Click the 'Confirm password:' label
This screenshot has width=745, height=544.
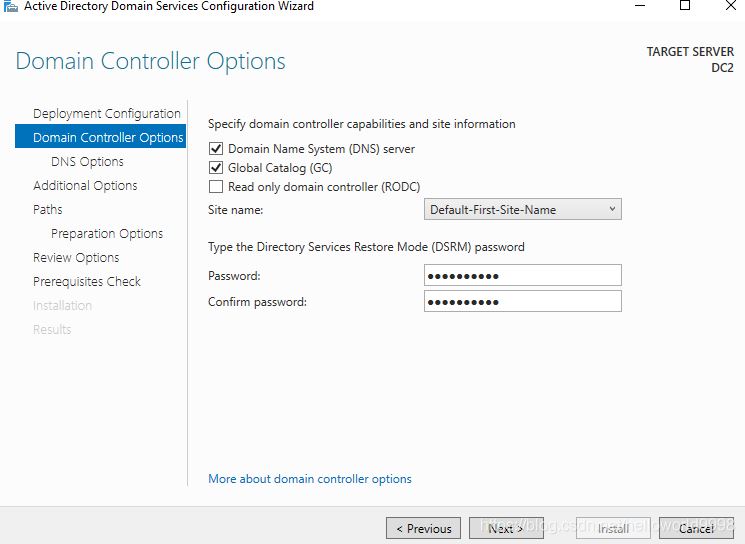pyautogui.click(x=258, y=302)
